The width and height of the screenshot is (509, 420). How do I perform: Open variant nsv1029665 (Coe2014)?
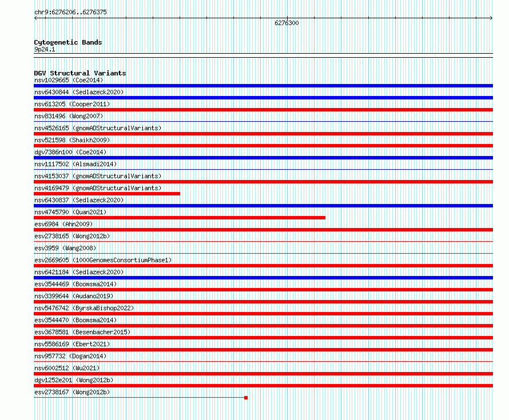point(69,80)
